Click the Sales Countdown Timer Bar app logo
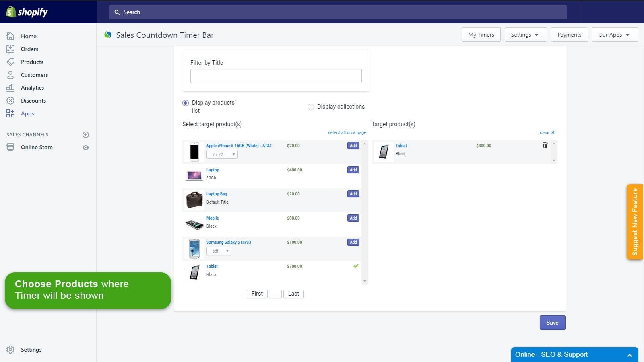The height and width of the screenshot is (362, 644). (108, 35)
